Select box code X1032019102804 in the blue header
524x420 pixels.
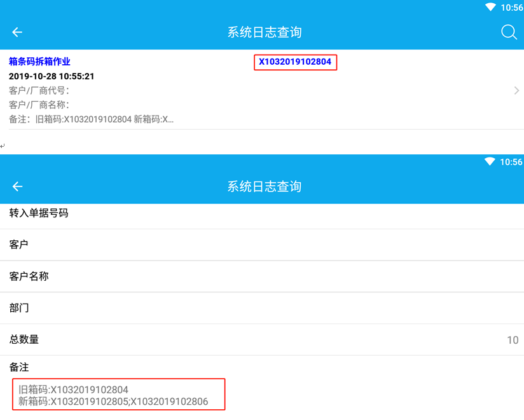click(294, 62)
